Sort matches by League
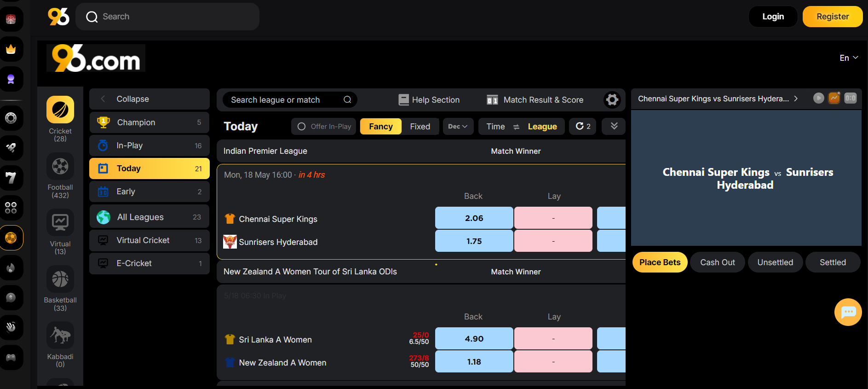 [x=542, y=127]
